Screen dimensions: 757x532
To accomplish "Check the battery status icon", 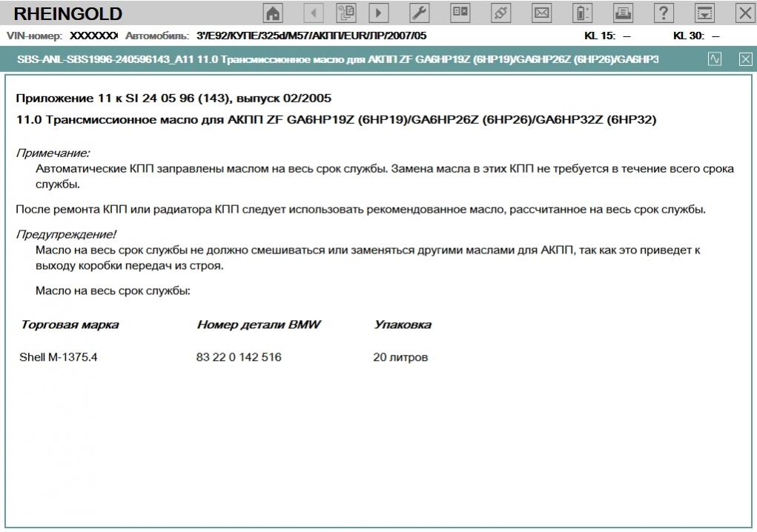I will [582, 13].
